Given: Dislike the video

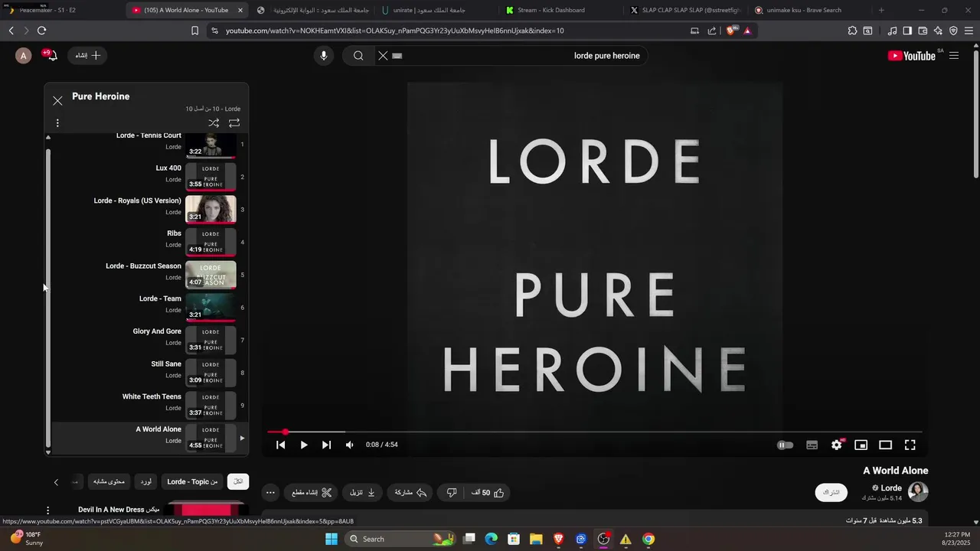Looking at the screenshot, I should coord(452,493).
